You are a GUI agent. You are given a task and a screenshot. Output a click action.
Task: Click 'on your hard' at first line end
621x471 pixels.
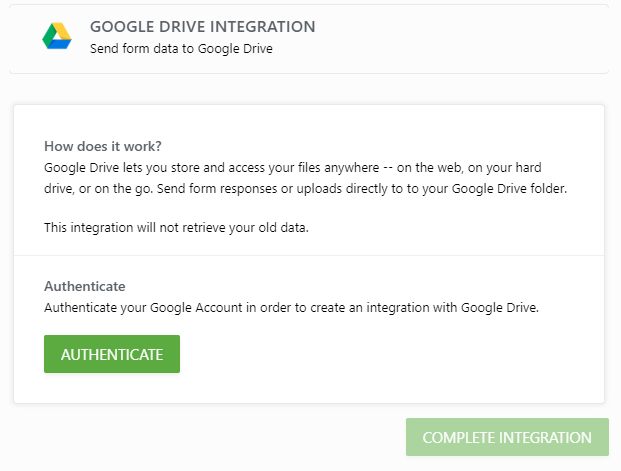(x=519, y=165)
